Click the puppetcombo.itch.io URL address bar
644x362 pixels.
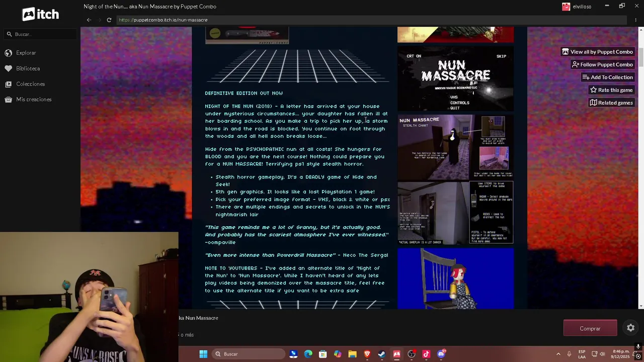tap(371, 20)
